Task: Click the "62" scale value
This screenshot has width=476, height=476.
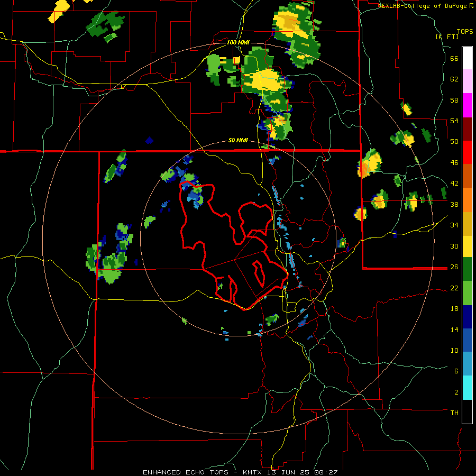Action: 454,79
